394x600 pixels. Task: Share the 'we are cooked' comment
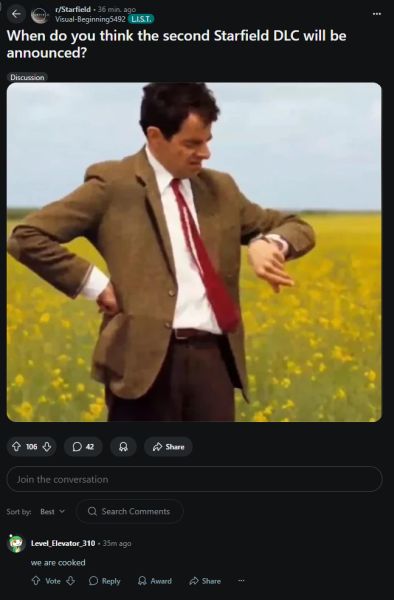tap(205, 581)
